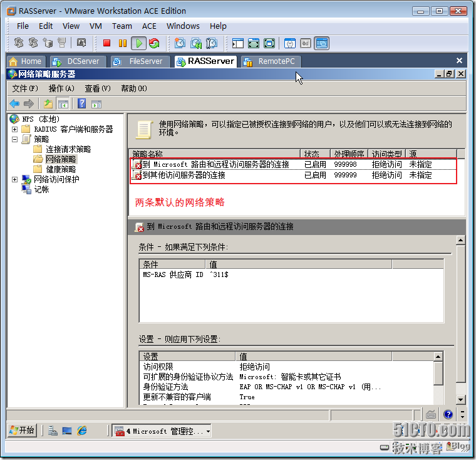
Task: Open the 帮助(H) menu
Action: [134, 88]
